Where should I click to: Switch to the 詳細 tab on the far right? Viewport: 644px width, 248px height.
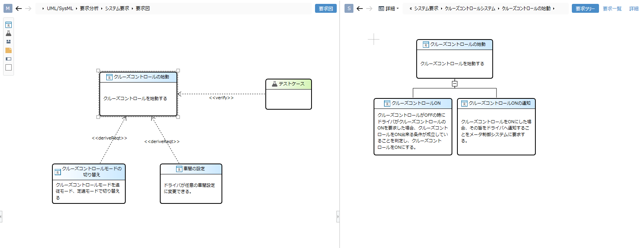(x=634, y=9)
